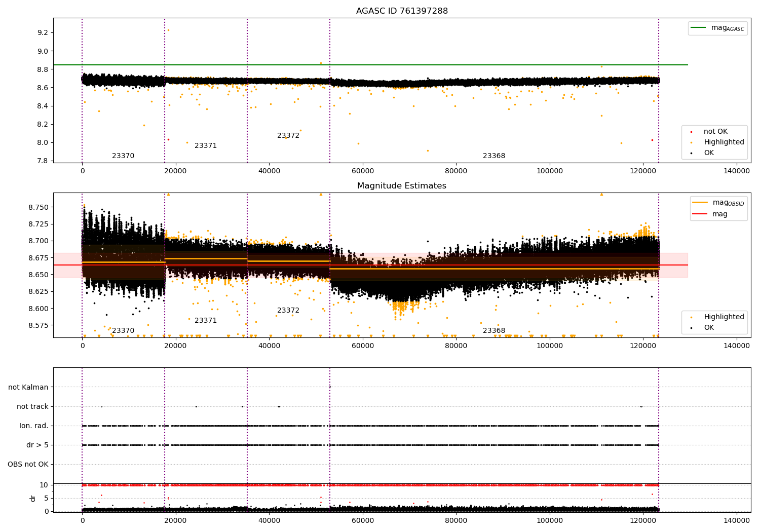Click the red line swatch of the 'mag' legend

[x=700, y=214]
